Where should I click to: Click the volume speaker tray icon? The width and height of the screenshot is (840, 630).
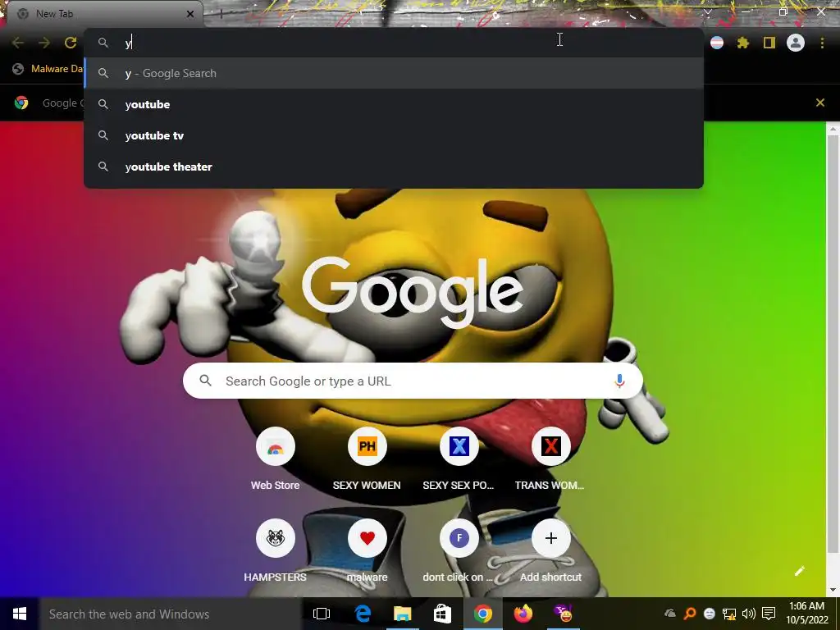[x=748, y=614]
